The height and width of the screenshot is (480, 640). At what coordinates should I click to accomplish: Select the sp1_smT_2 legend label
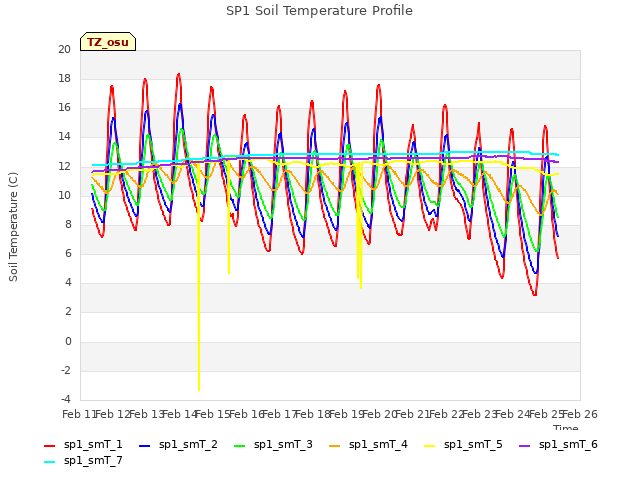click(188, 444)
